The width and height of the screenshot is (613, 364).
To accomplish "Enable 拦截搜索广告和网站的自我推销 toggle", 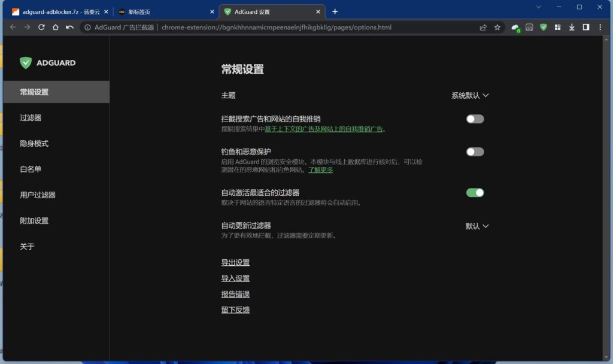I will pyautogui.click(x=475, y=119).
